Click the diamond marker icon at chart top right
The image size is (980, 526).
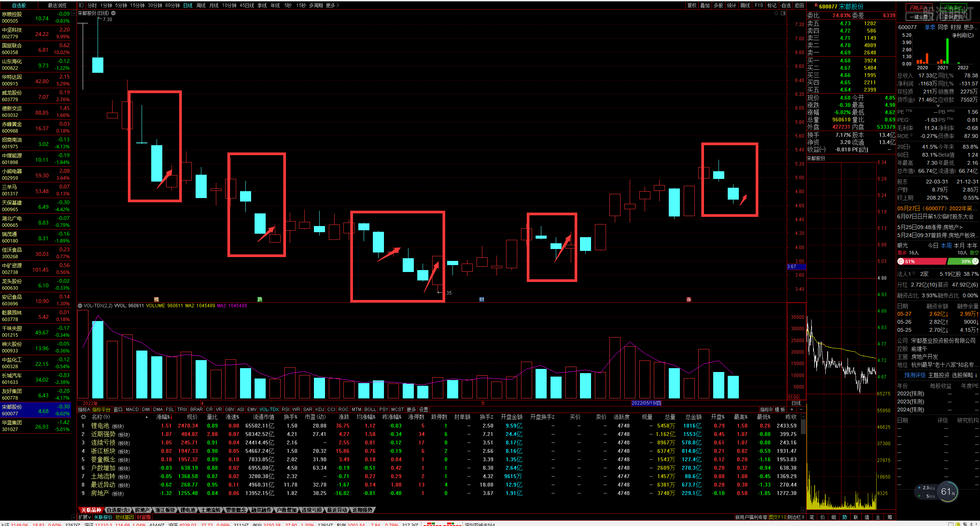[x=776, y=13]
